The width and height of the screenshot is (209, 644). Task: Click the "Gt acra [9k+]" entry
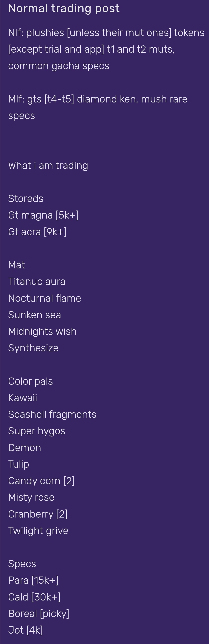click(x=37, y=232)
